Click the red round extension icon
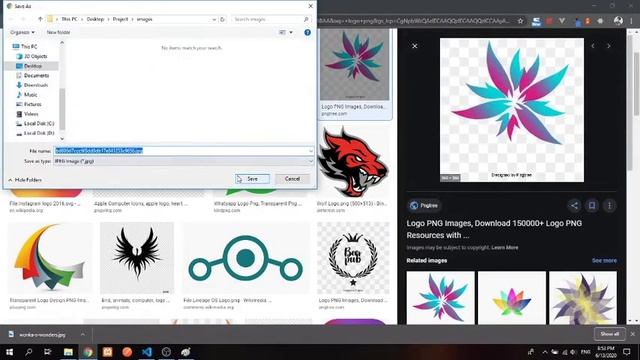The width and height of the screenshot is (640, 360). point(549,21)
